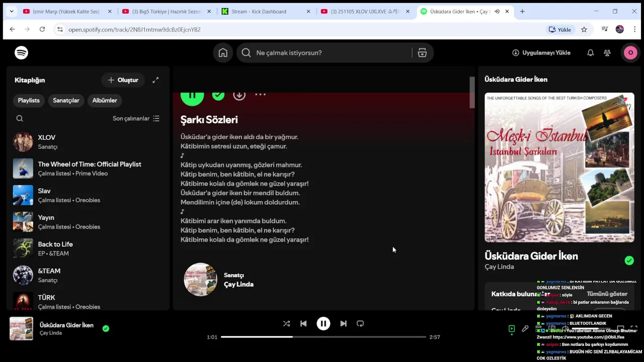644x362 pixels.
Task: Open the Spotify home logo
Action: (x=21, y=53)
